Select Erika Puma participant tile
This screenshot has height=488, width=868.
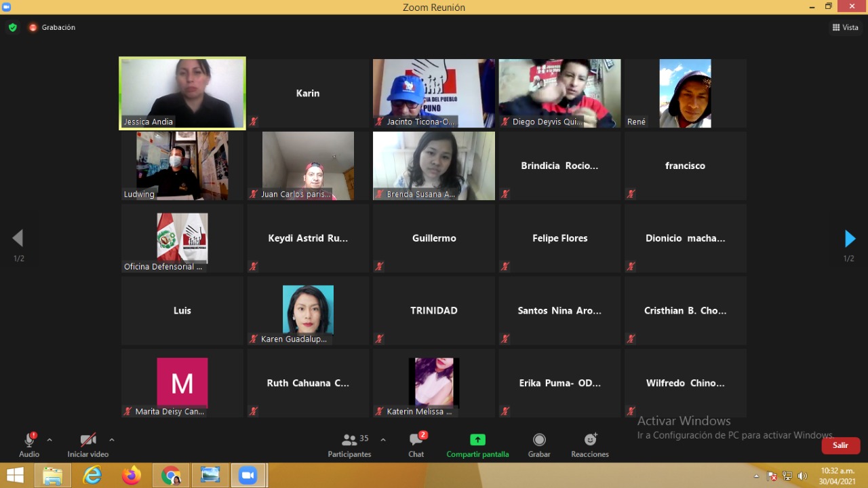tap(559, 383)
